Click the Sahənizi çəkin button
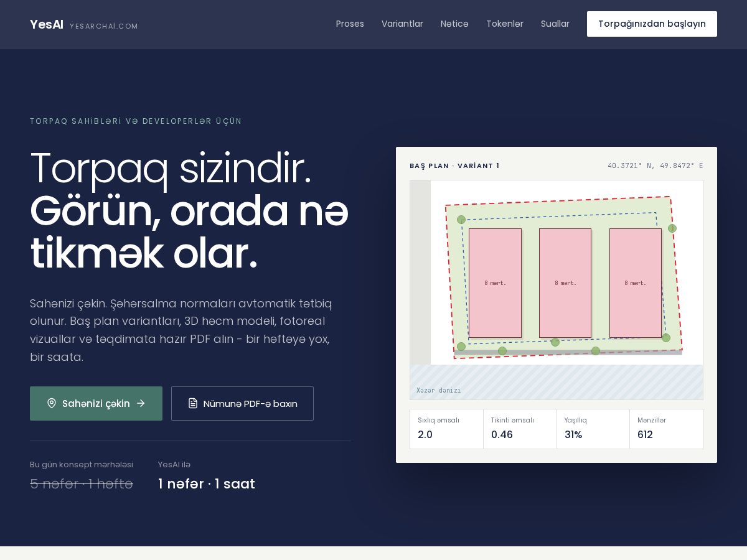Image resolution: width=747 pixels, height=560 pixels. 96,403
